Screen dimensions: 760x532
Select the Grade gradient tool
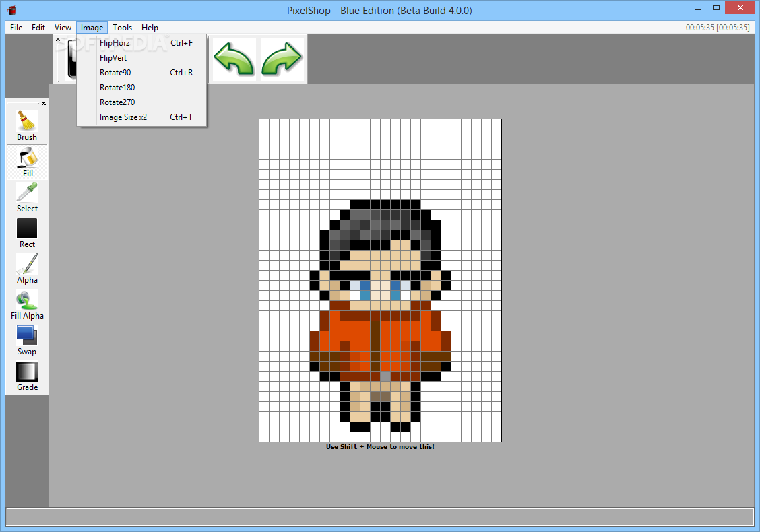pyautogui.click(x=27, y=376)
